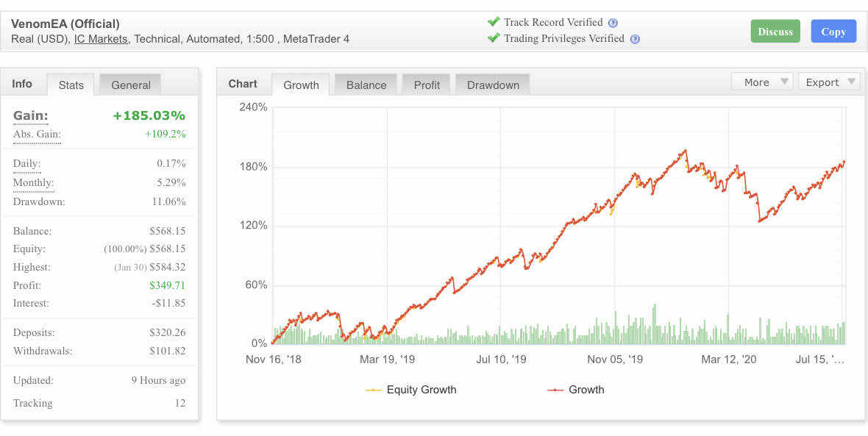Toggle the Growth legend series
The height and width of the screenshot is (436, 868).
pos(576,390)
